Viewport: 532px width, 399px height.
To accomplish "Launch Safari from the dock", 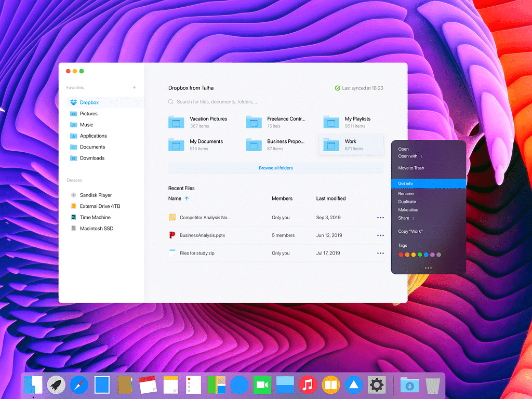I will pyautogui.click(x=79, y=385).
